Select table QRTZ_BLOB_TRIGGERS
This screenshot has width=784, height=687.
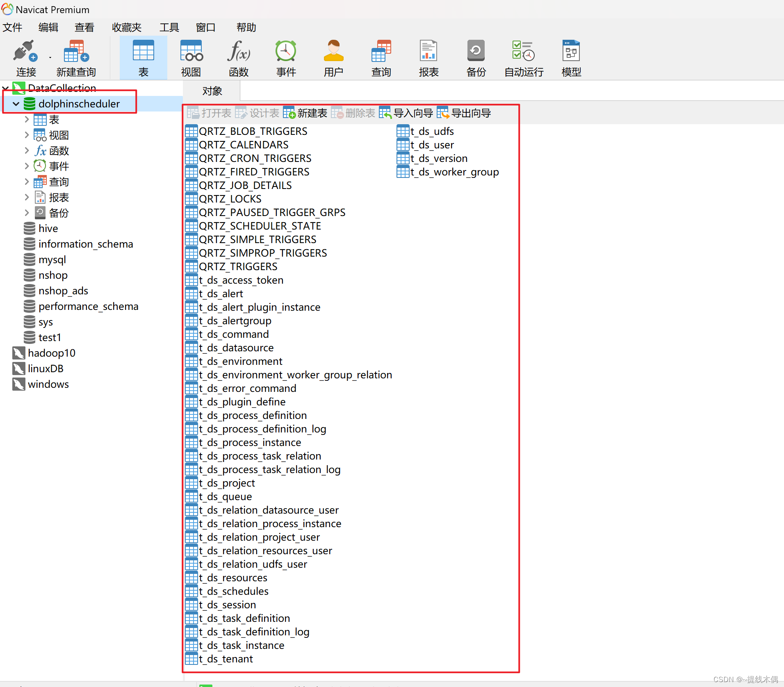pyautogui.click(x=253, y=131)
